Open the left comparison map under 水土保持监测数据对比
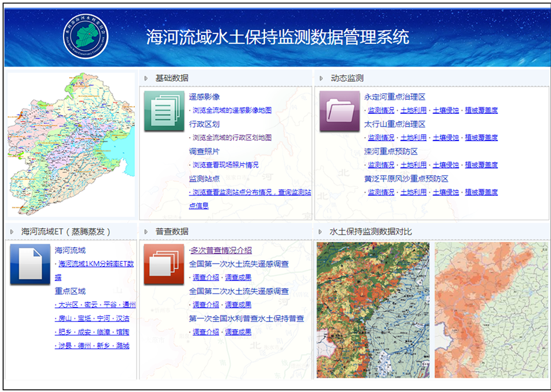The height and width of the screenshot is (392, 551). coord(372,310)
